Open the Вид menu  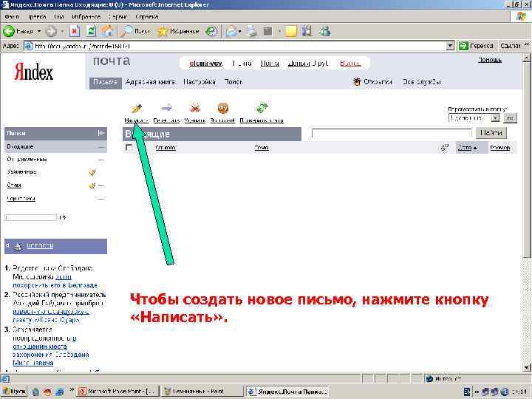[58, 16]
